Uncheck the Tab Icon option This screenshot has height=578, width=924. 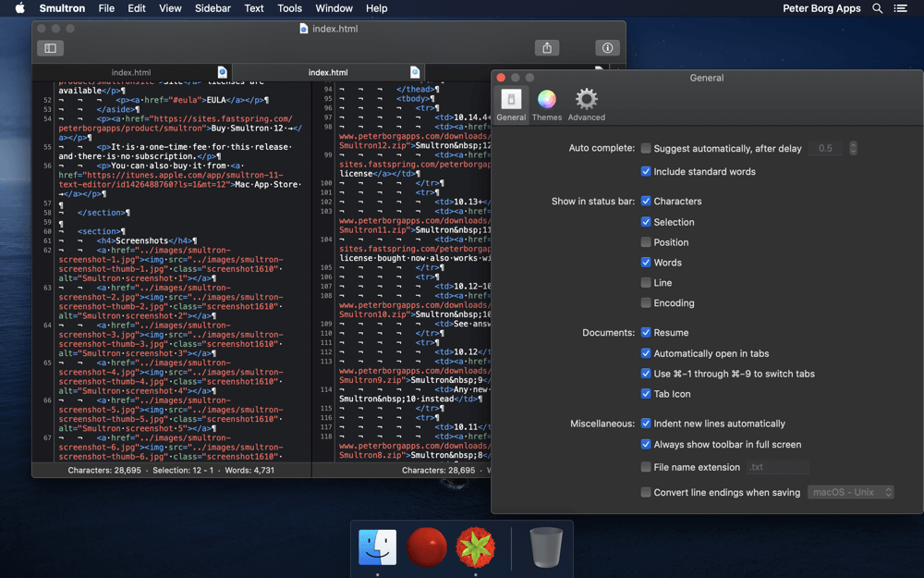[x=646, y=394]
